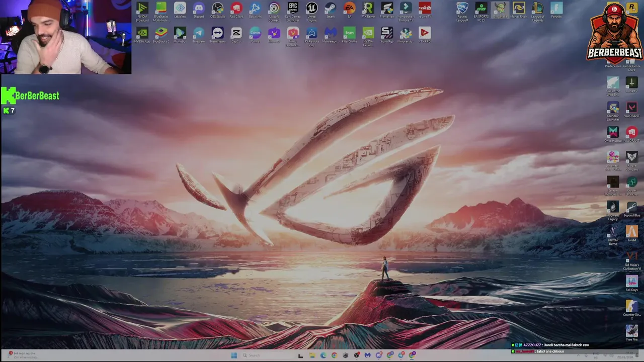This screenshot has height=362, width=644.
Task: Open Malwarebytes desktop shortcut
Action: (x=331, y=35)
